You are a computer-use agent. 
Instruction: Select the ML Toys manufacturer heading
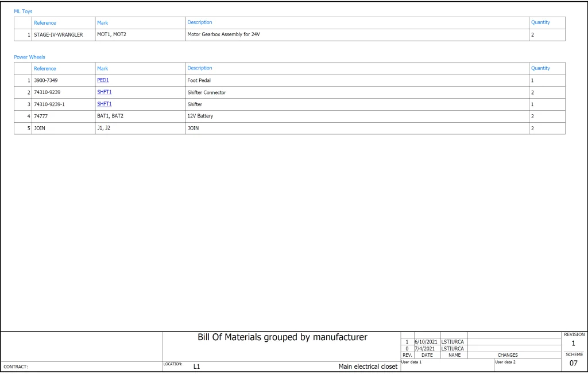(x=23, y=11)
